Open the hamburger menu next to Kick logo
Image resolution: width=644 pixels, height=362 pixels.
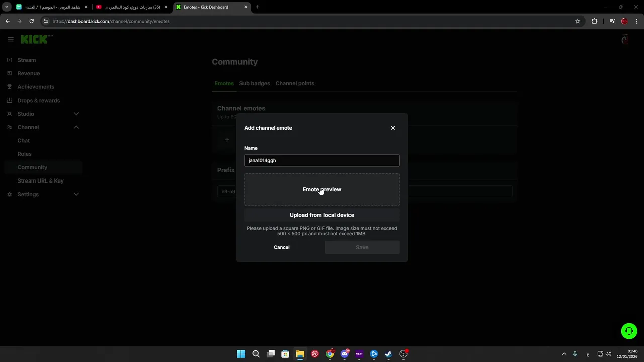[x=11, y=39]
